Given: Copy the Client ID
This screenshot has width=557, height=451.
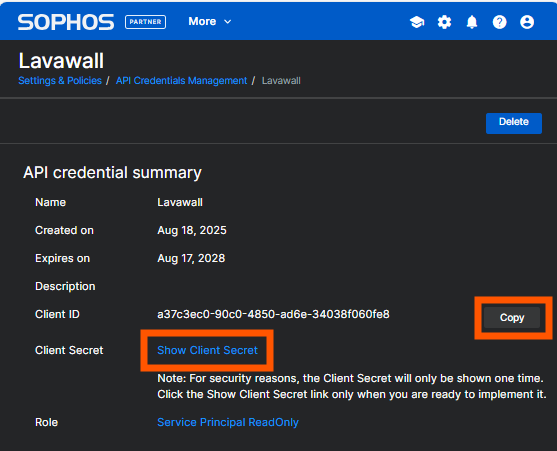Looking at the screenshot, I should [x=512, y=317].
